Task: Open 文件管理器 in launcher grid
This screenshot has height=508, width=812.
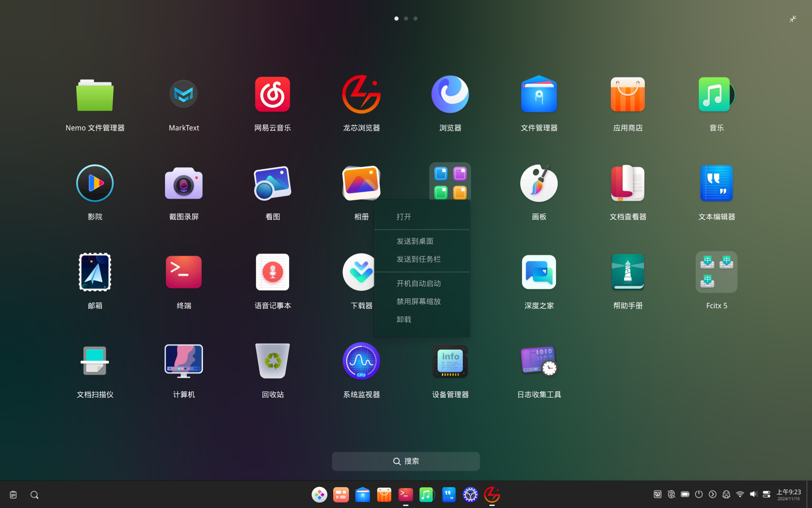Action: click(x=539, y=95)
